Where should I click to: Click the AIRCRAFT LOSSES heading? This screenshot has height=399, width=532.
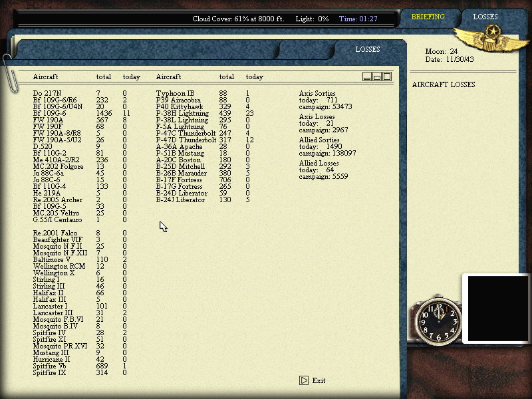click(444, 84)
